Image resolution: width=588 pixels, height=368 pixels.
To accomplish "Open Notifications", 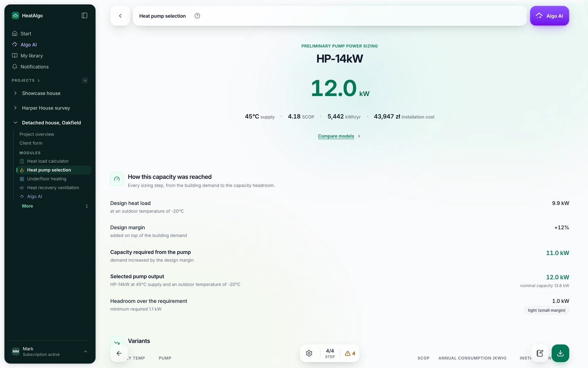I will (50, 67).
